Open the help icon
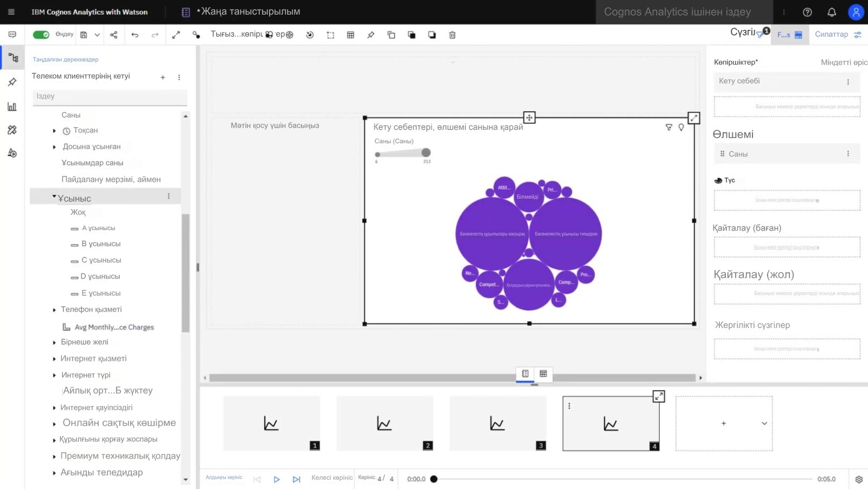 point(807,12)
